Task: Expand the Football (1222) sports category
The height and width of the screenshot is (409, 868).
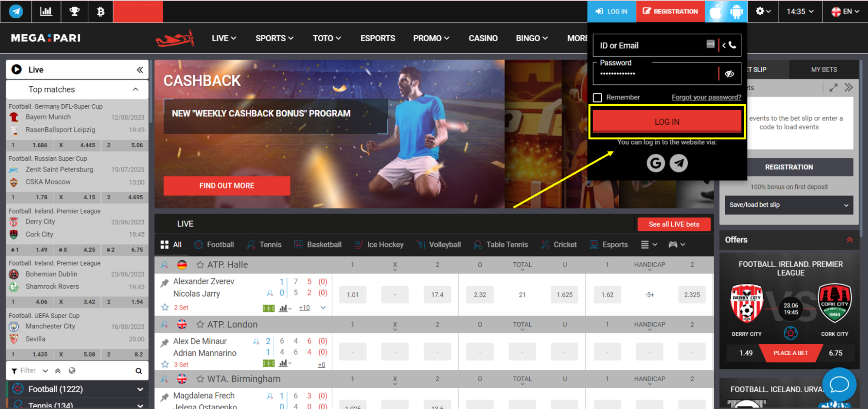Action: 140,389
